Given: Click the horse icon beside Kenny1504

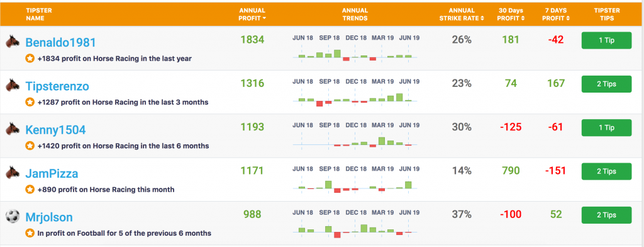Looking at the screenshot, I should 13,129.
